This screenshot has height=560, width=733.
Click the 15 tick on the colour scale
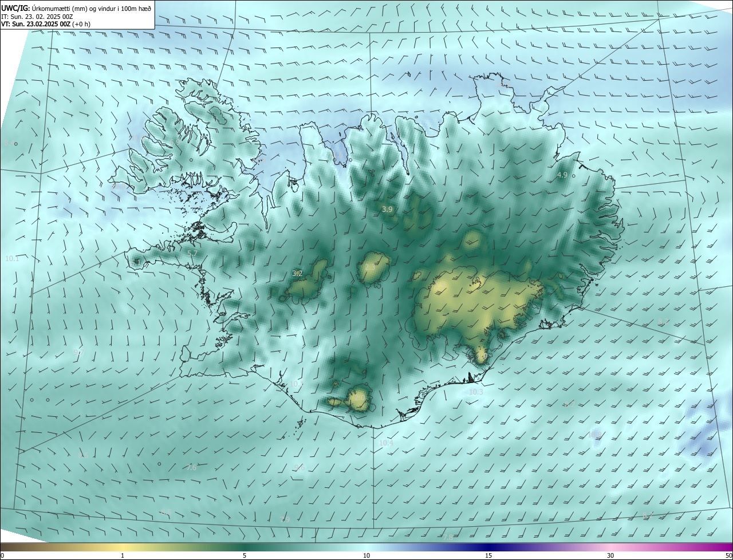click(x=488, y=556)
